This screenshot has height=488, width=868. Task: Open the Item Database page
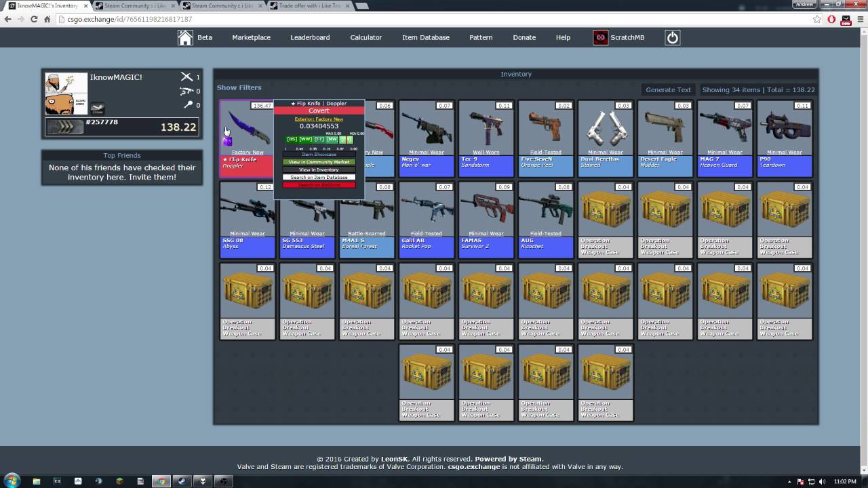point(426,37)
